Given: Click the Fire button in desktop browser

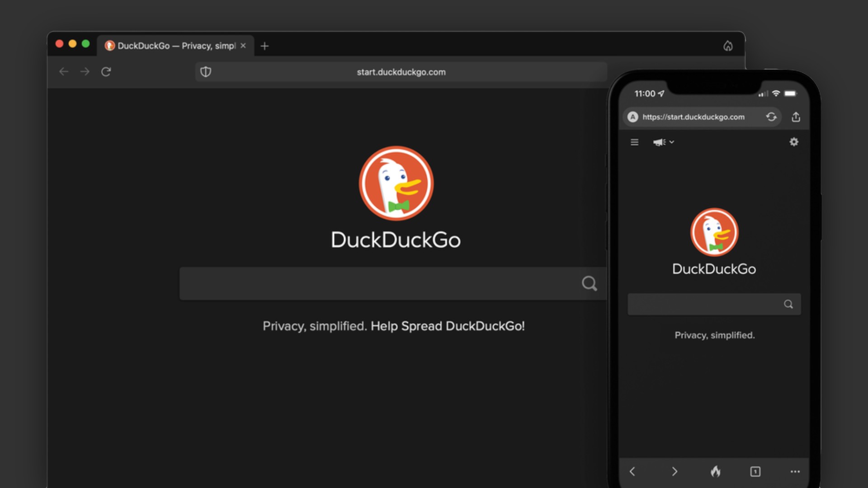Looking at the screenshot, I should coord(728,46).
